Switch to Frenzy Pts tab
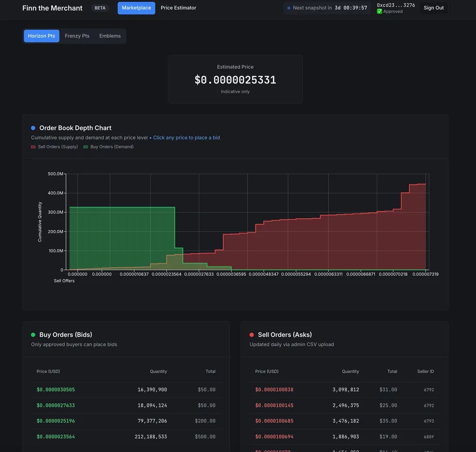This screenshot has height=452, width=476. coord(77,36)
